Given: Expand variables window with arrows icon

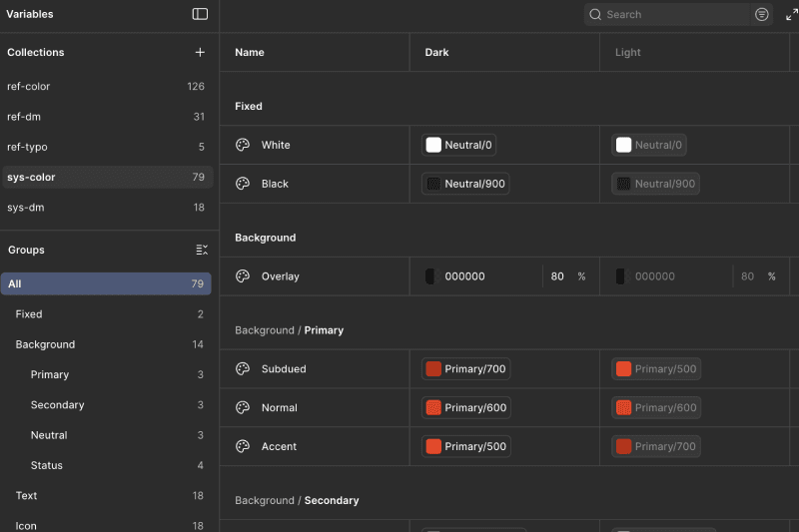Looking at the screenshot, I should click(x=791, y=14).
